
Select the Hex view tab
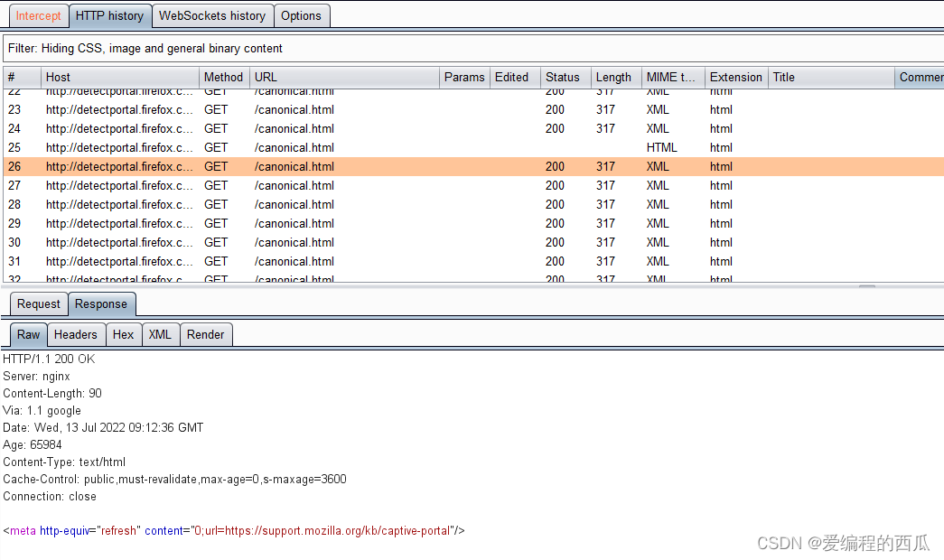tap(124, 335)
